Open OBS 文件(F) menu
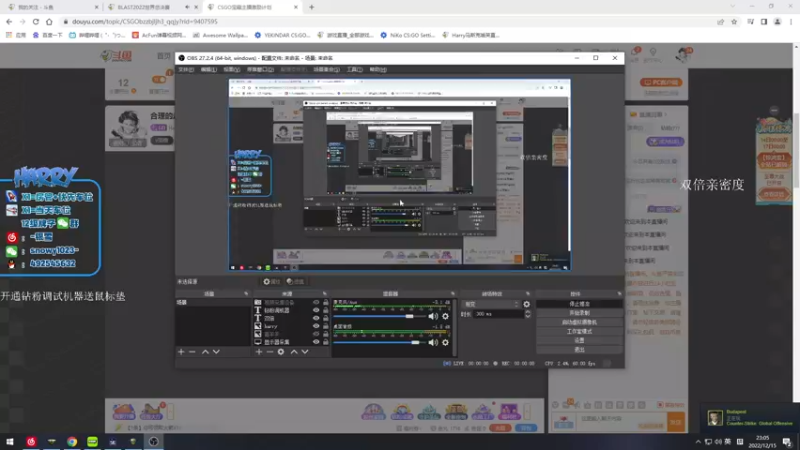 (186, 69)
